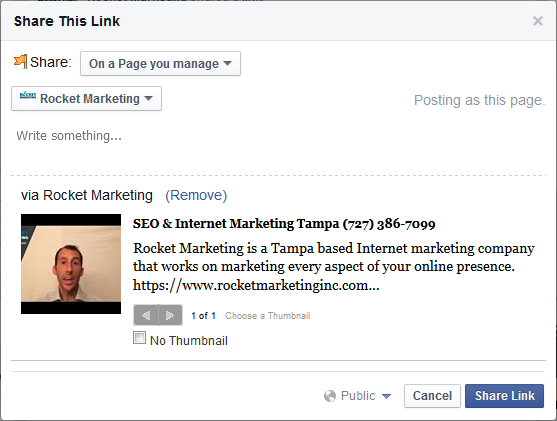This screenshot has width=557, height=421.
Task: Click the orange flag share icon
Action: [20, 62]
